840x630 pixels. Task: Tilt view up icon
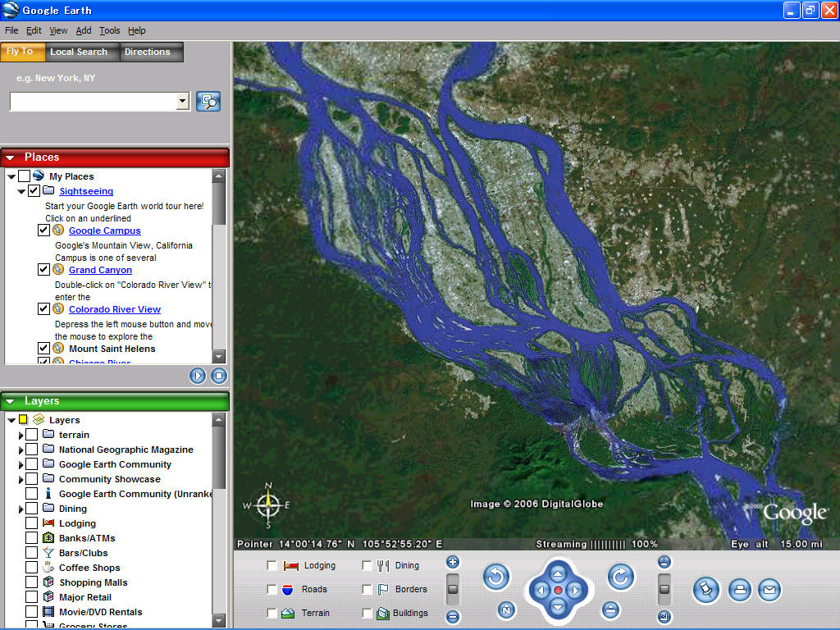tap(664, 562)
